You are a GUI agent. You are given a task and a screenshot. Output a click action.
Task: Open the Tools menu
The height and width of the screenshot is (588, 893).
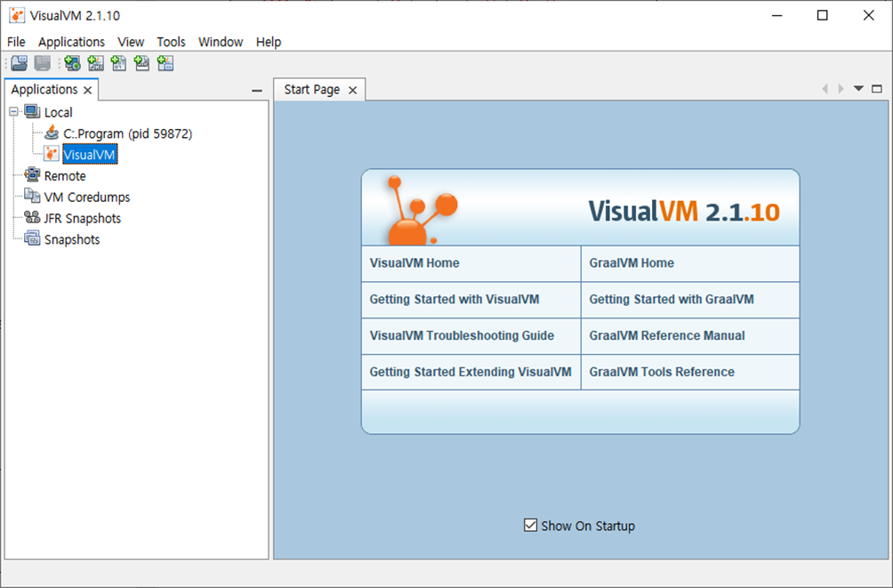[x=172, y=42]
